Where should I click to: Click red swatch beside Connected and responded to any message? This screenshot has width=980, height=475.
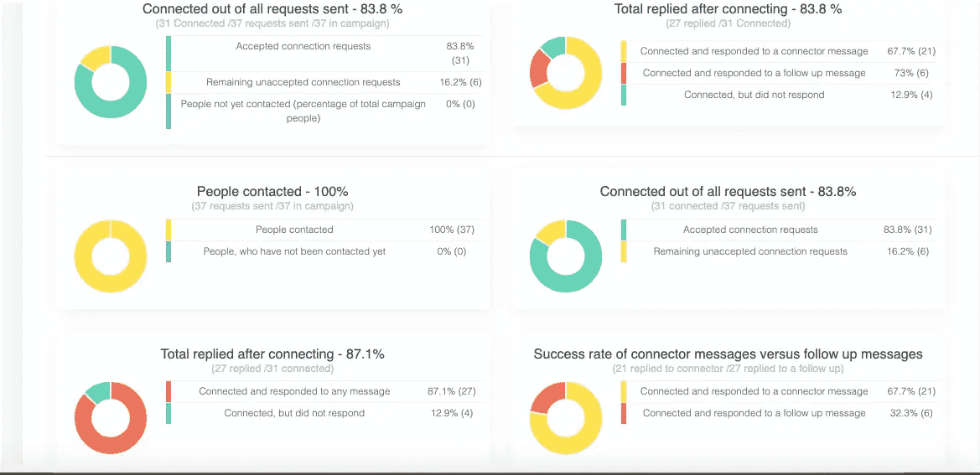(x=169, y=391)
